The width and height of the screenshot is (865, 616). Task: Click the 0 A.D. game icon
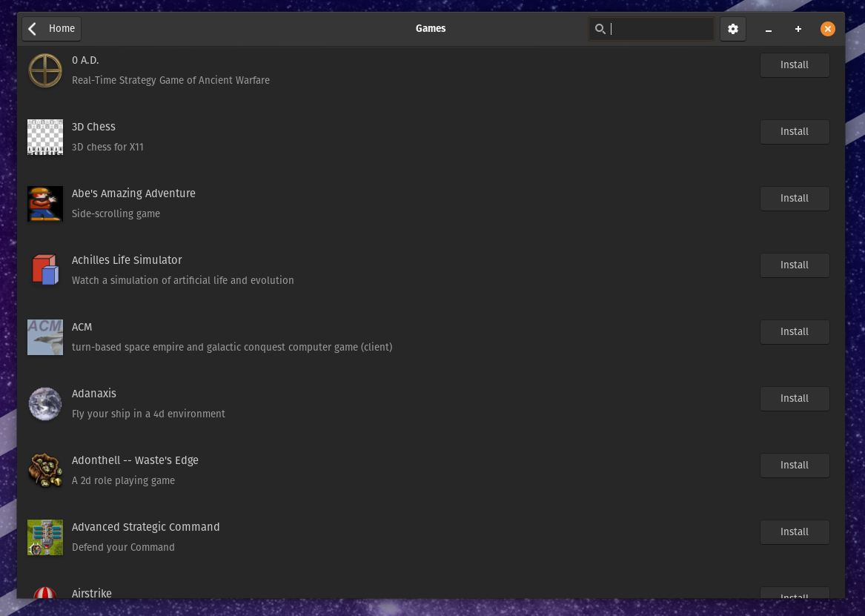point(45,70)
